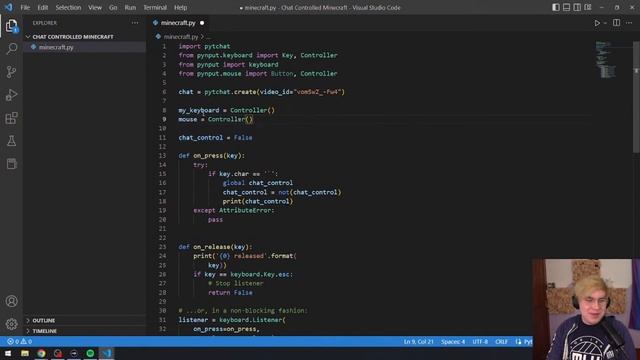Open the Edit menu

coord(42,7)
